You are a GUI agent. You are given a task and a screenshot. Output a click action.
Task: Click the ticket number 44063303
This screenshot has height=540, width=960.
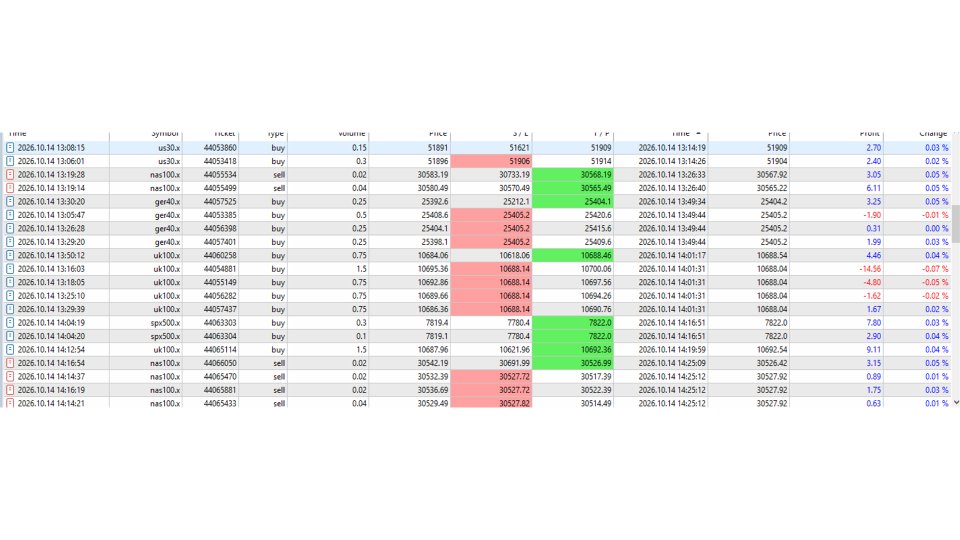[220, 323]
